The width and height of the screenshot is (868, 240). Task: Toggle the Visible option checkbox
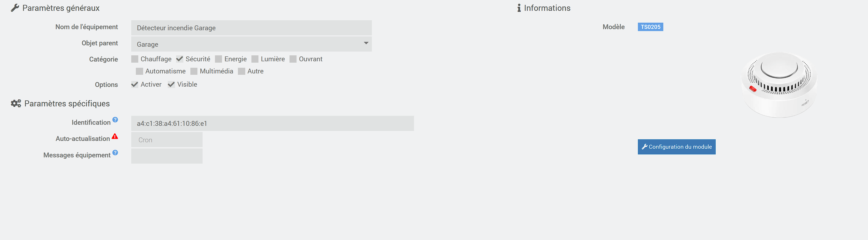(x=171, y=84)
